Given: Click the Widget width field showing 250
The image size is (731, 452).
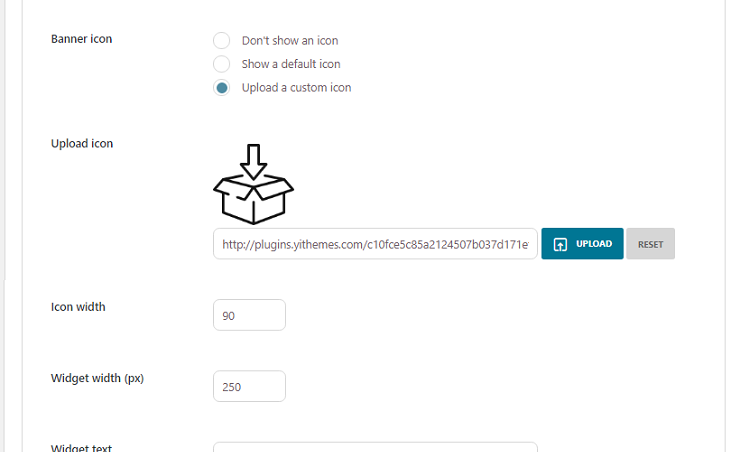Looking at the screenshot, I should point(249,386).
